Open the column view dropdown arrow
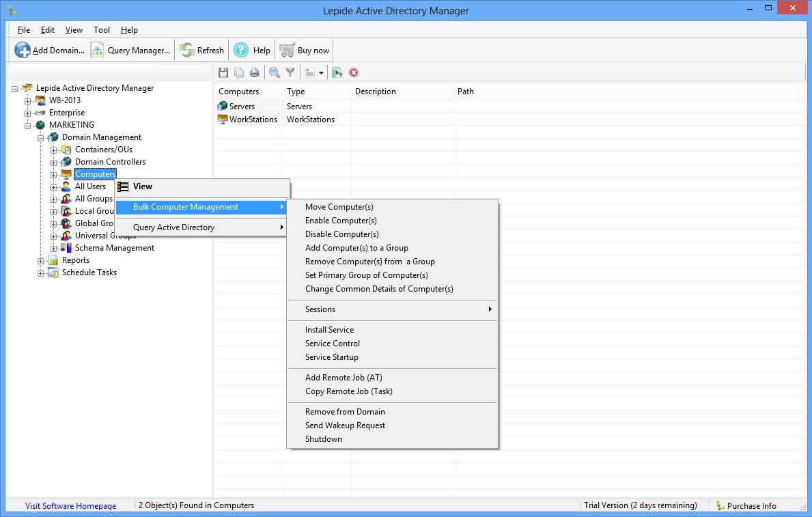Image resolution: width=812 pixels, height=517 pixels. pyautogui.click(x=321, y=73)
